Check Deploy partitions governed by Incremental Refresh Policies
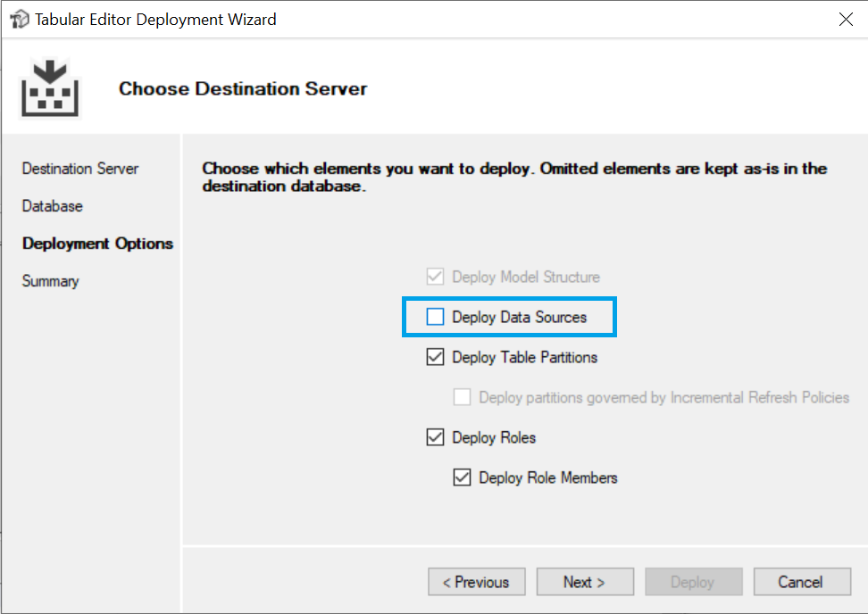The image size is (868, 614). (462, 396)
